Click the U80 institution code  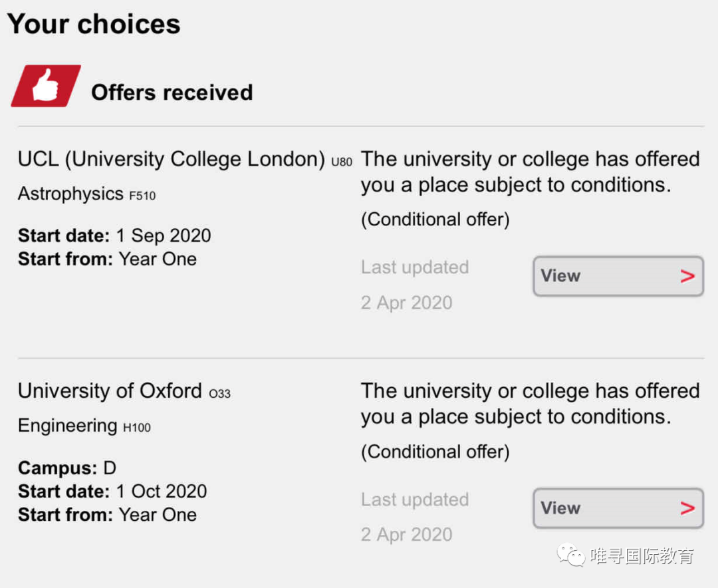click(x=342, y=162)
